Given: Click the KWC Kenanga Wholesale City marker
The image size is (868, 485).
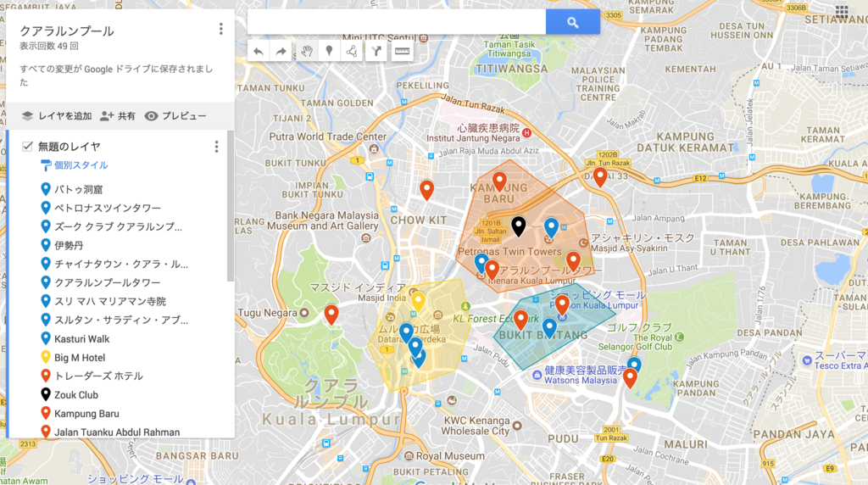Looking at the screenshot, I should pos(517,426).
